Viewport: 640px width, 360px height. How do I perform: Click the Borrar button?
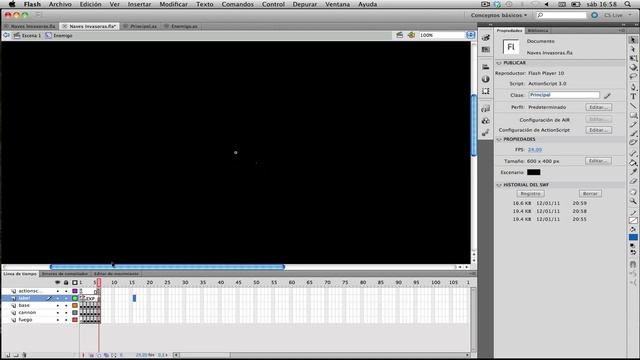[590, 193]
